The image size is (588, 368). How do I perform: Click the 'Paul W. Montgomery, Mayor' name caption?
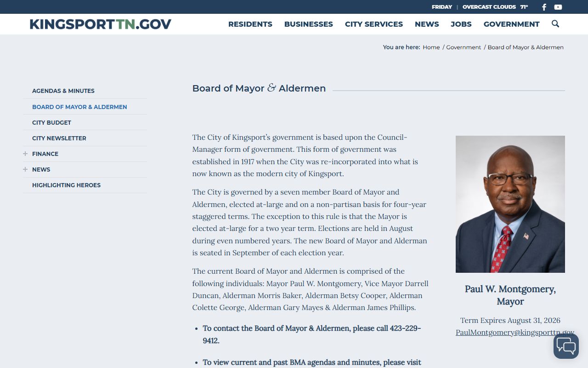[x=510, y=295]
